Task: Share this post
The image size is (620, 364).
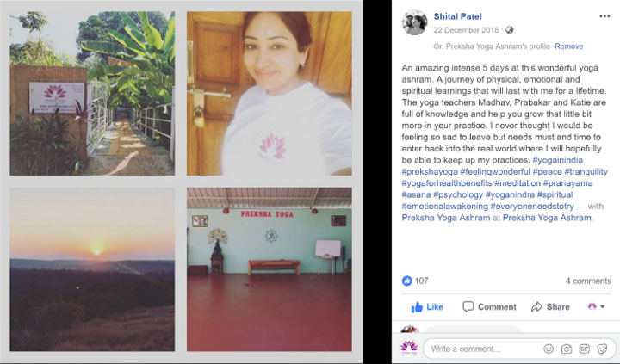Action: click(550, 306)
